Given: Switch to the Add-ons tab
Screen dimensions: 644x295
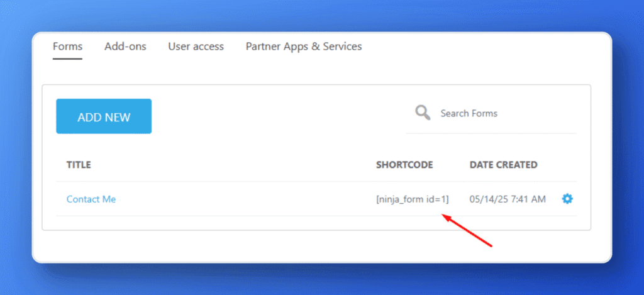Looking at the screenshot, I should coord(125,47).
